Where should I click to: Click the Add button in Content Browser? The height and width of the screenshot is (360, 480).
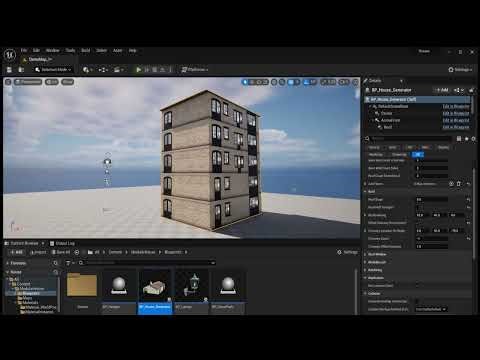pos(17,252)
